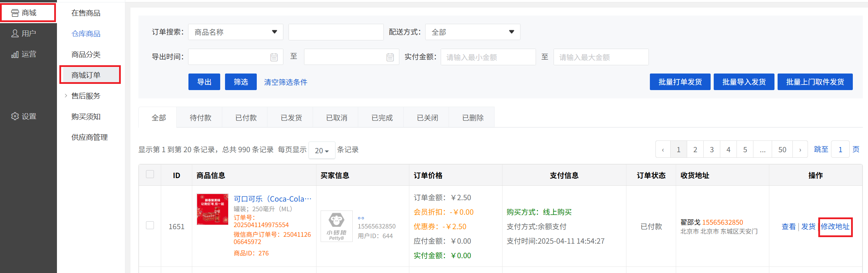Click the minimum amount input field
The image size is (868, 273).
click(x=488, y=57)
